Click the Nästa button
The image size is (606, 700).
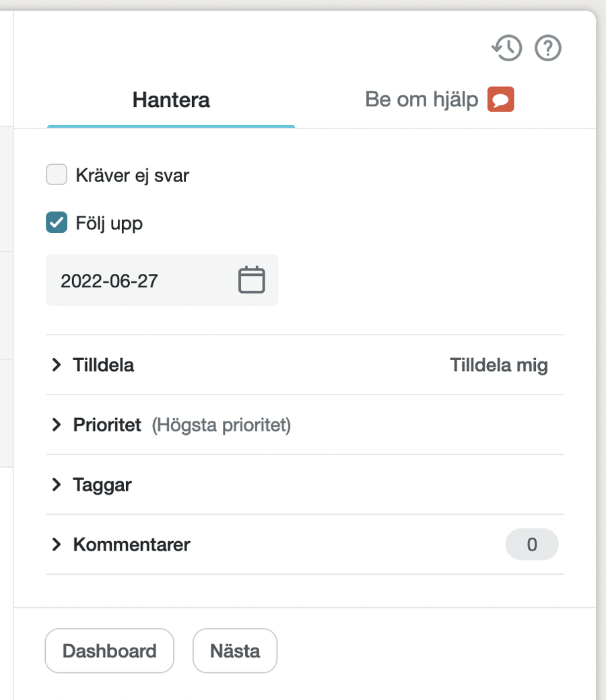pyautogui.click(x=235, y=651)
